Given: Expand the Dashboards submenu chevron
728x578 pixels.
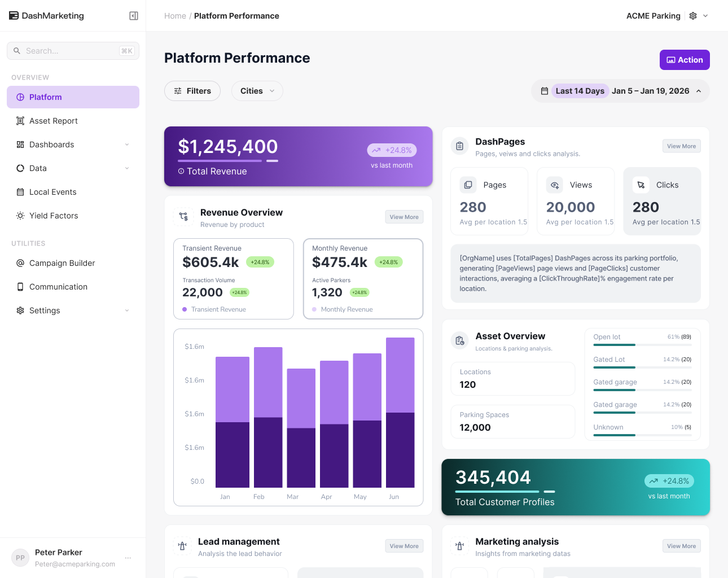Looking at the screenshot, I should click(127, 144).
